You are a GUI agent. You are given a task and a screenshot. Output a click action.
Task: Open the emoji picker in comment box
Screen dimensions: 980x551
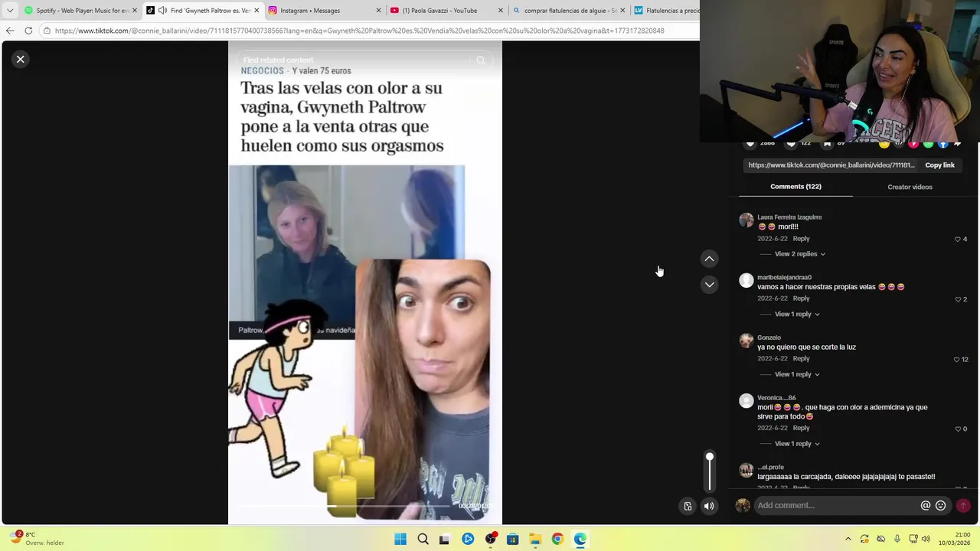(x=941, y=506)
